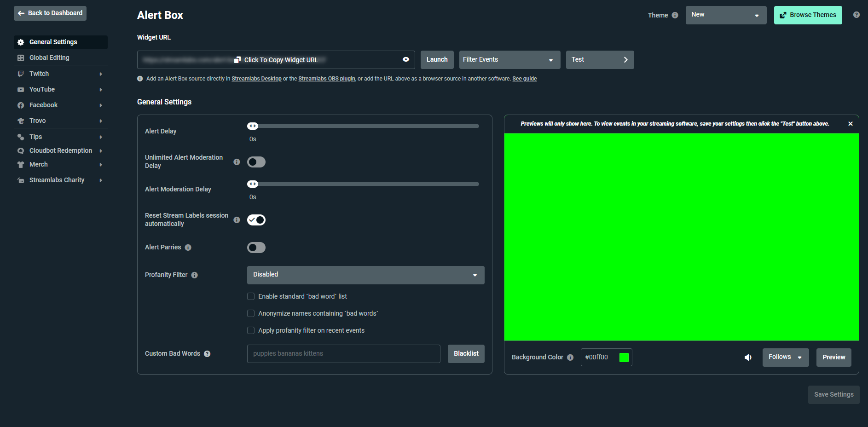Screen dimensions: 868x427
Task: Open the Filter Events dropdown
Action: (x=509, y=60)
